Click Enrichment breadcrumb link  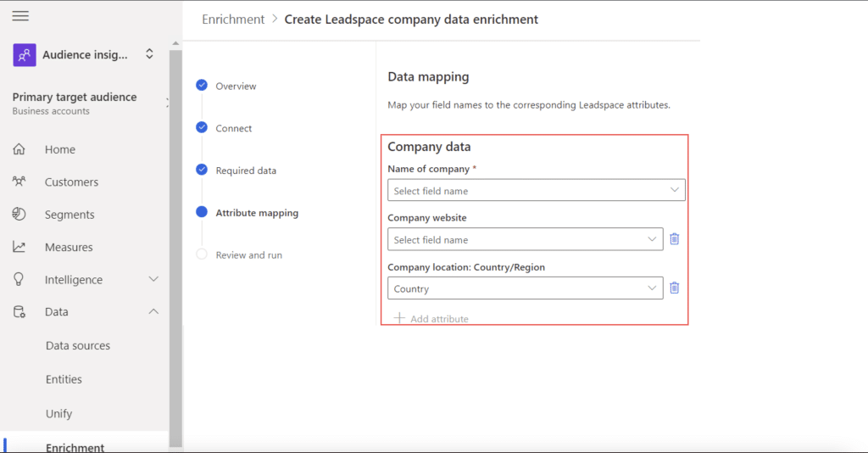(233, 20)
